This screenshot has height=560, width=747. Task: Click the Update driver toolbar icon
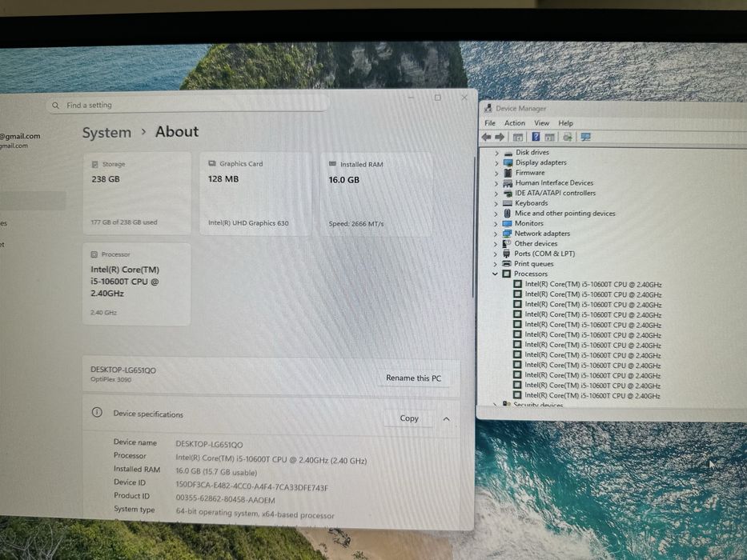click(567, 137)
